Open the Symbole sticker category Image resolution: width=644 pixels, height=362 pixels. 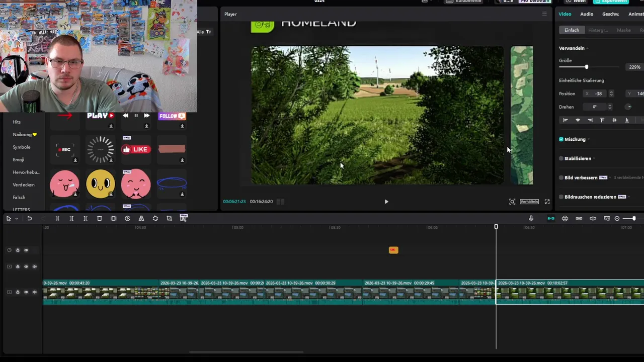[x=22, y=147]
